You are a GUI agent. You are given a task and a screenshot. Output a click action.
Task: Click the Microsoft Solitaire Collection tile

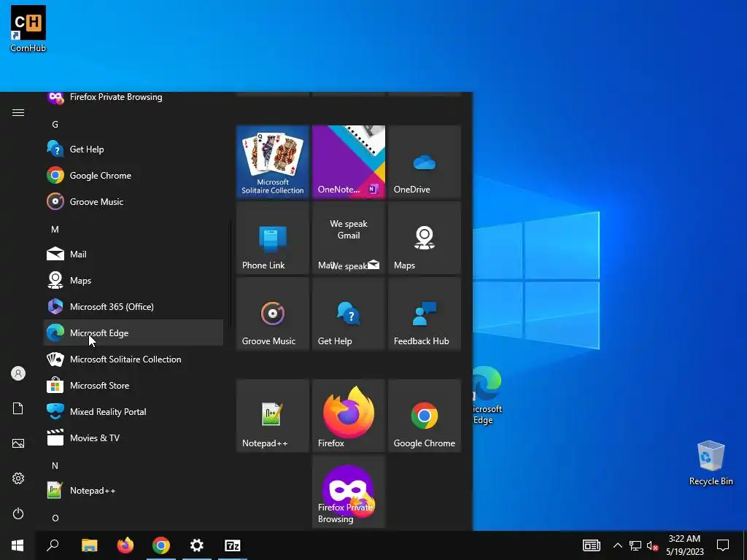click(273, 162)
